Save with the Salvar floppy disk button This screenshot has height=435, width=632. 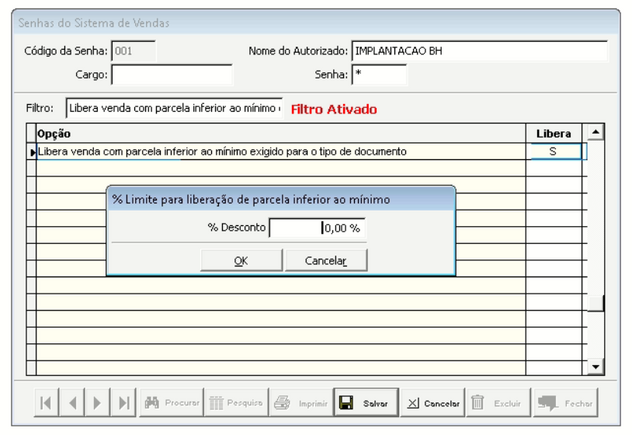click(x=365, y=403)
